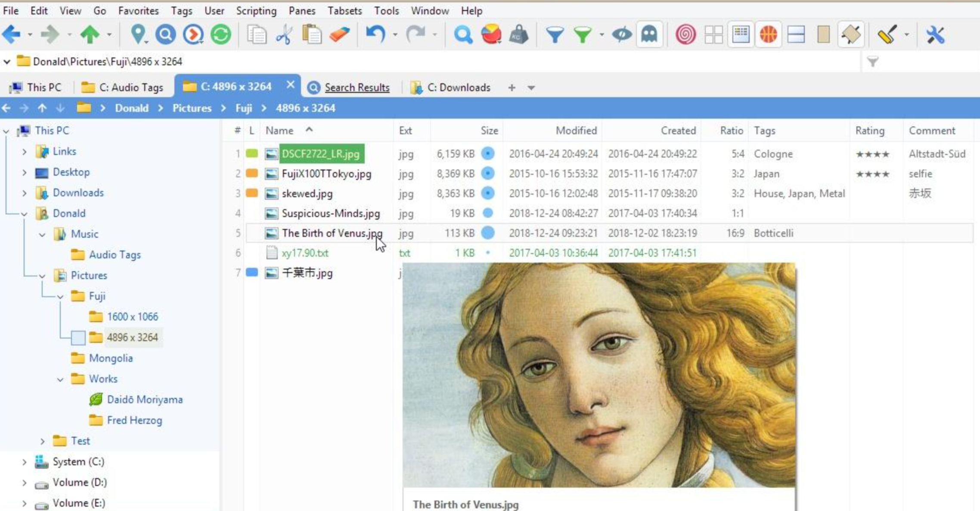Click the blue circled magnifier icon
Screen dimensions: 980x511
pyautogui.click(x=165, y=34)
